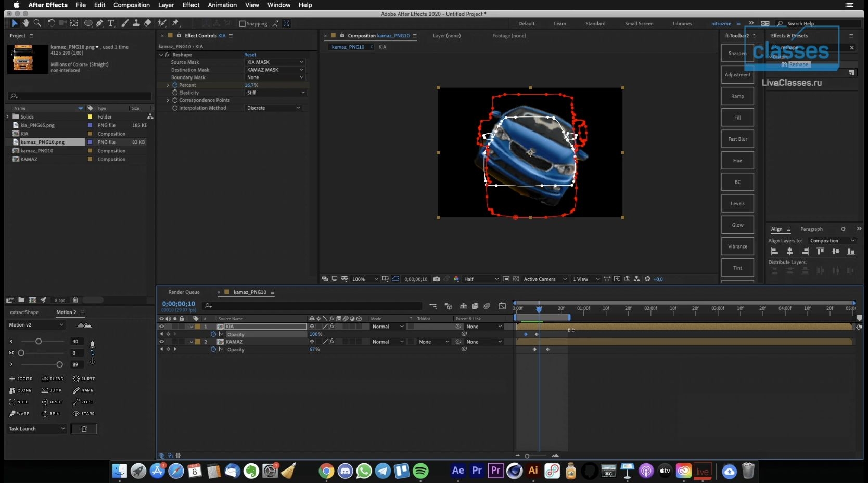
Task: Select the Puppet Pin tool
Action: click(x=175, y=23)
